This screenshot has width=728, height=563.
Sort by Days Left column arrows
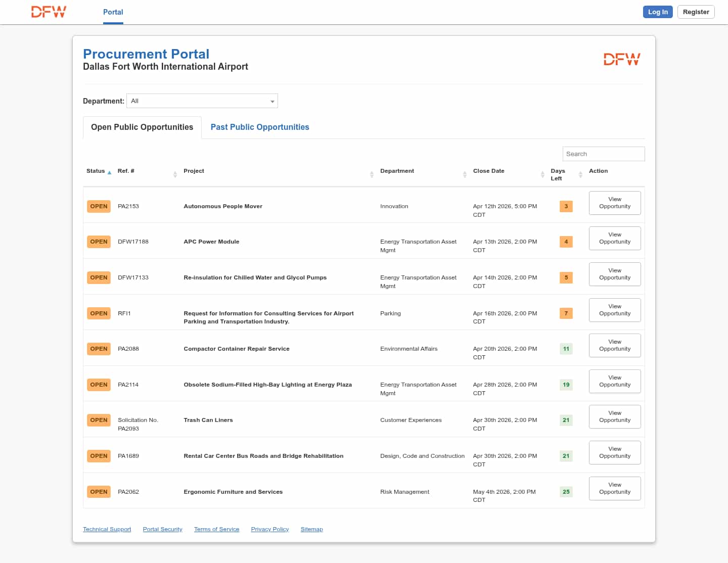tap(580, 174)
